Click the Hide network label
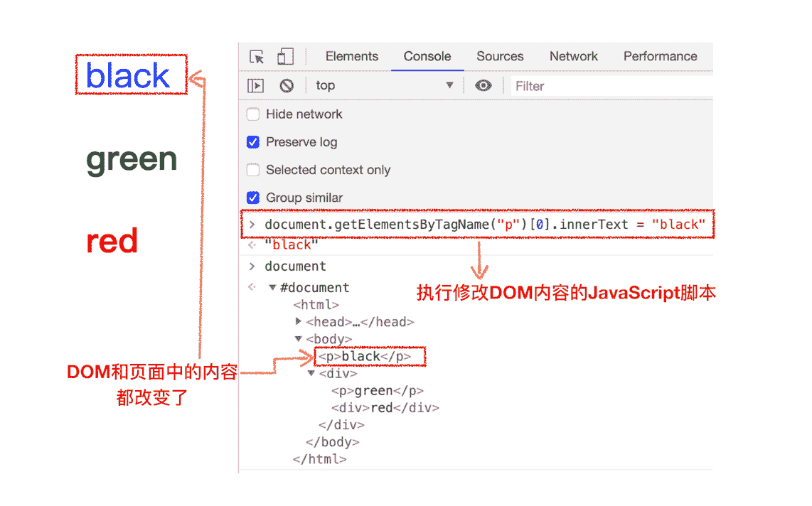 pyautogui.click(x=304, y=114)
